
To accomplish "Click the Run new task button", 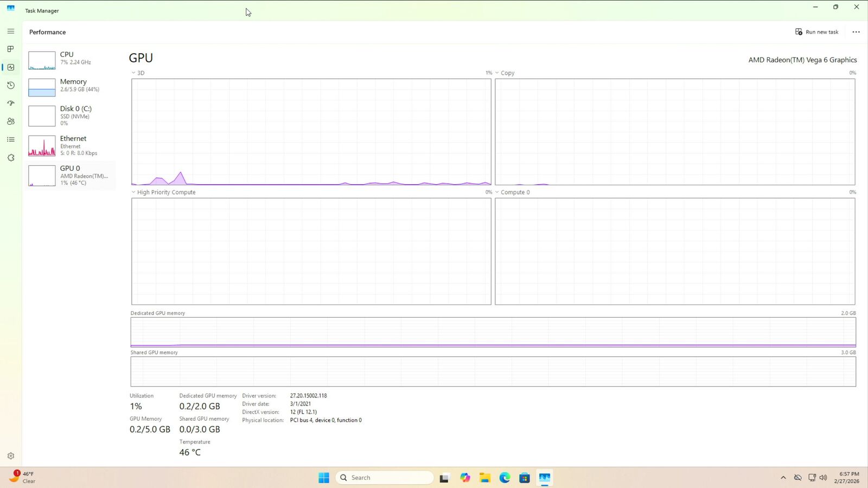I will (x=816, y=32).
